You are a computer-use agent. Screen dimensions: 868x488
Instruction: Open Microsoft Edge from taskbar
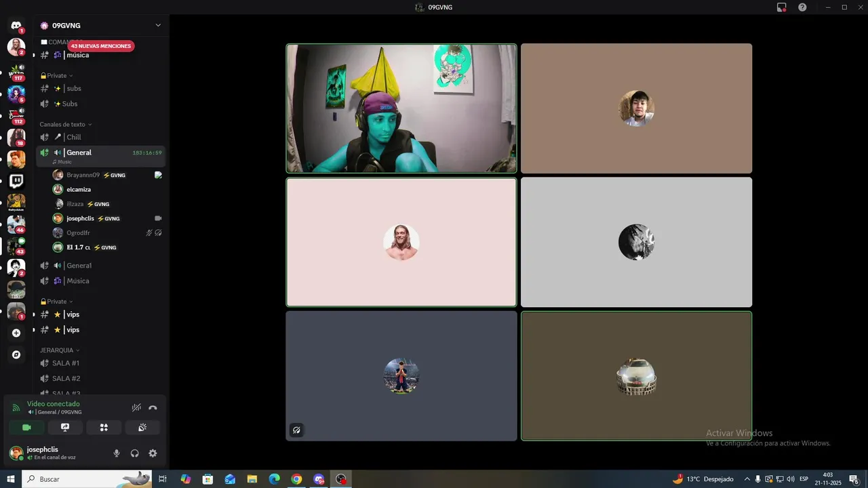pos(274,479)
